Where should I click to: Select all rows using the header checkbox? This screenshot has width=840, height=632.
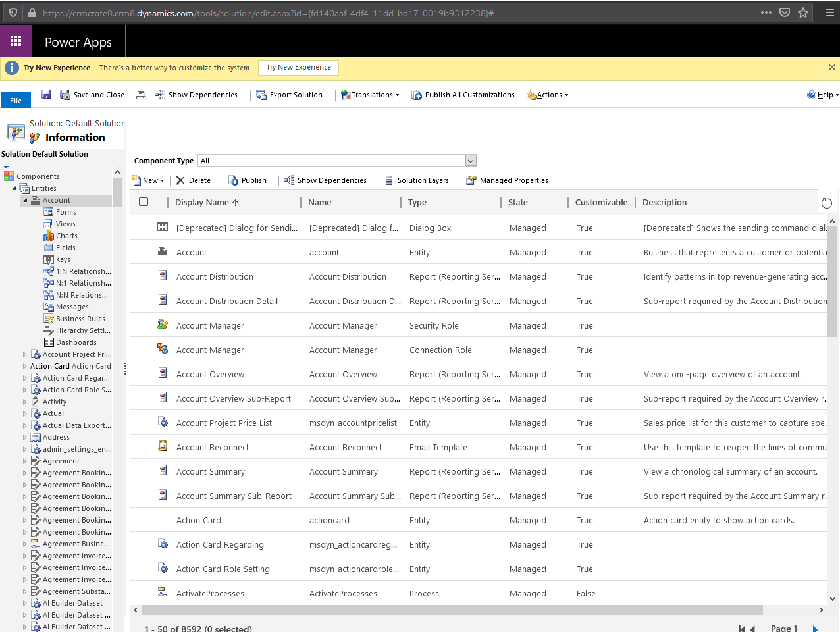click(143, 201)
